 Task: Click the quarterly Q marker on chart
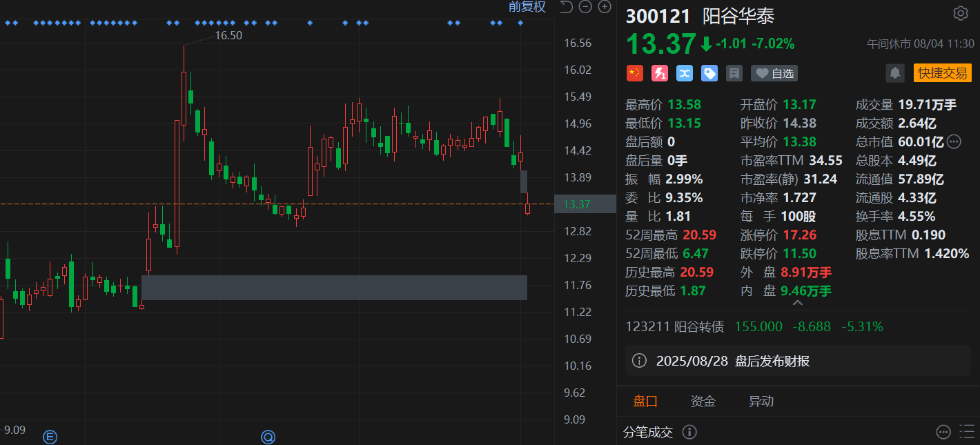click(x=268, y=436)
